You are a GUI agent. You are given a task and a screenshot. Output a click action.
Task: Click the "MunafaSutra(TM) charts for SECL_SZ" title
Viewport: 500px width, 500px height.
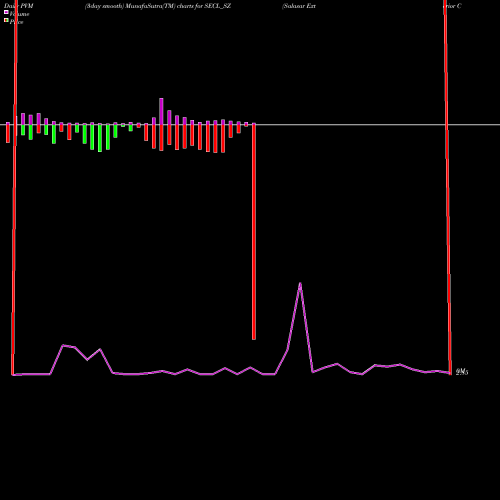[x=178, y=6]
